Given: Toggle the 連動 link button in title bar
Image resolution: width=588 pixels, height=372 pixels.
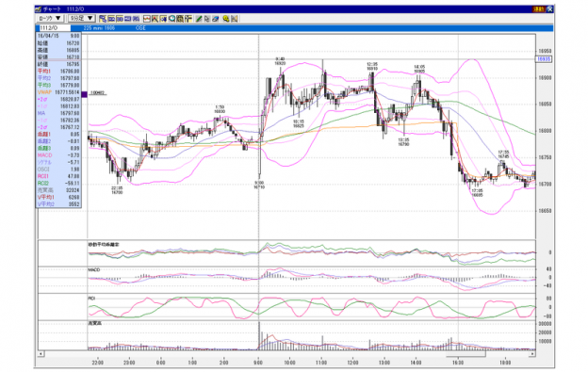Looking at the screenshot, I should (x=539, y=9).
